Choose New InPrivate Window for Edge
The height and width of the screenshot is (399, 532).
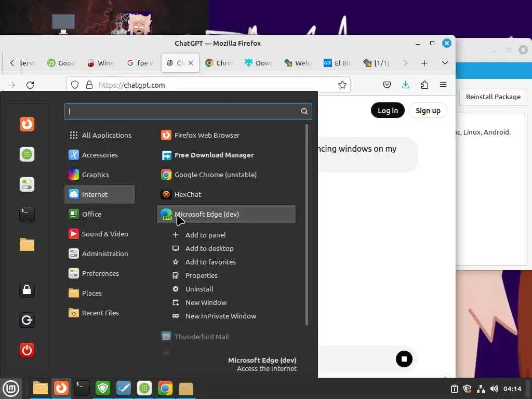coord(214,316)
